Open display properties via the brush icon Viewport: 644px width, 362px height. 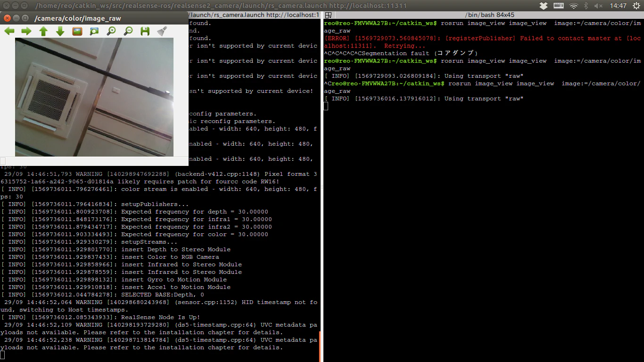tap(162, 31)
